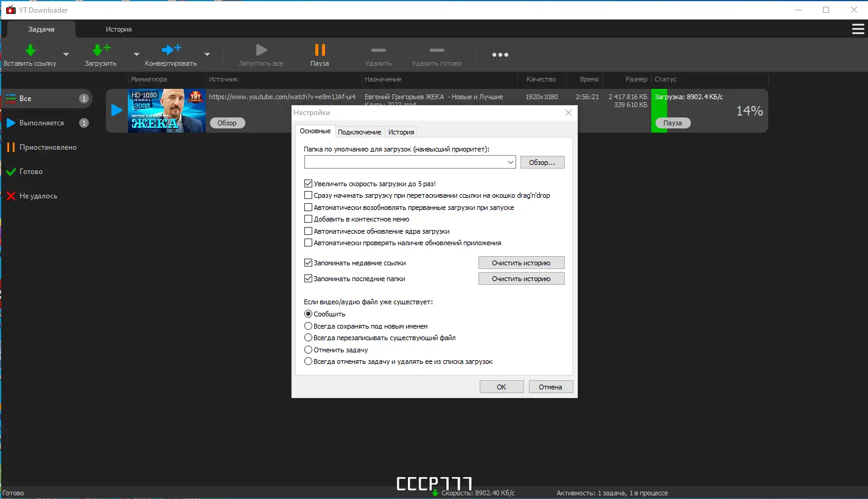Select the Готово filter in sidebar

[46, 172]
